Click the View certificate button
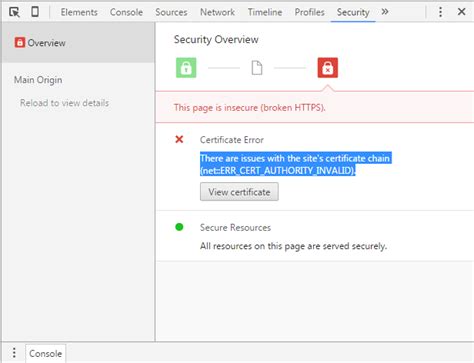This screenshot has height=363, width=474. (239, 192)
